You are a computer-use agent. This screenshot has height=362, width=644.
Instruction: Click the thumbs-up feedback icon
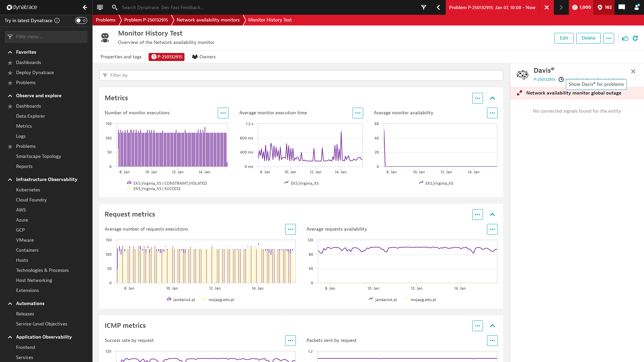[x=625, y=38]
